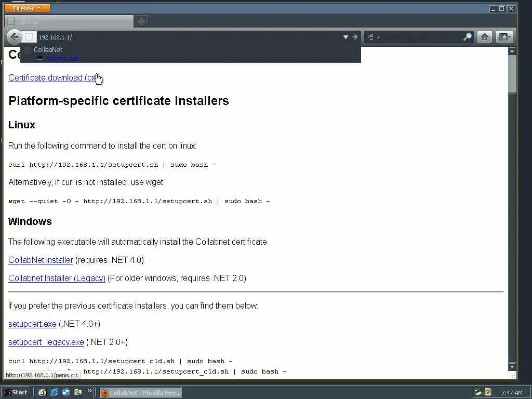Close the Firefox window
Viewport: 532px width, 399px height.
(x=511, y=9)
